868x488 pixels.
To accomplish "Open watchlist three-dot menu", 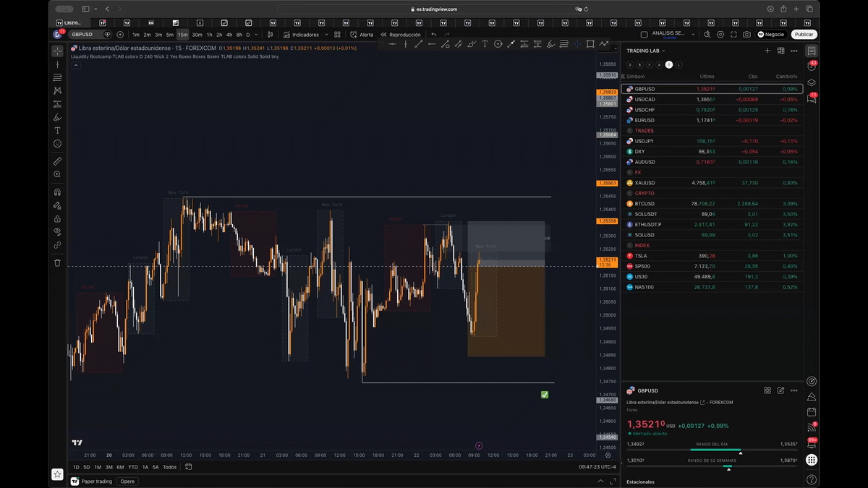I will (x=794, y=51).
